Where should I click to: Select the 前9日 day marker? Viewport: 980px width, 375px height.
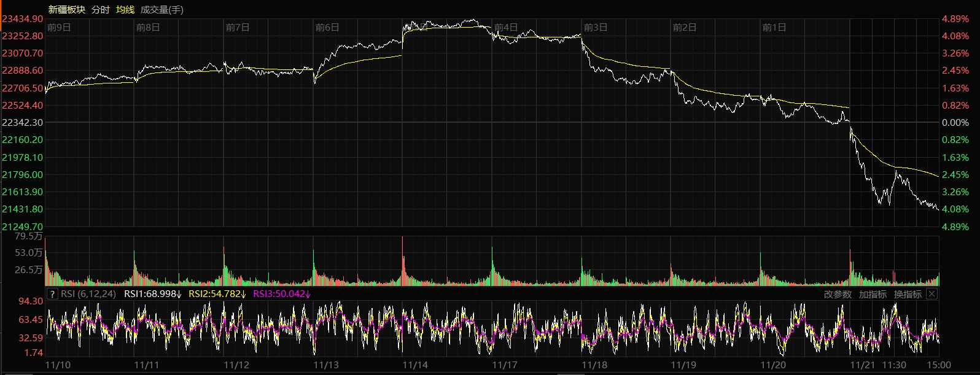point(59,28)
